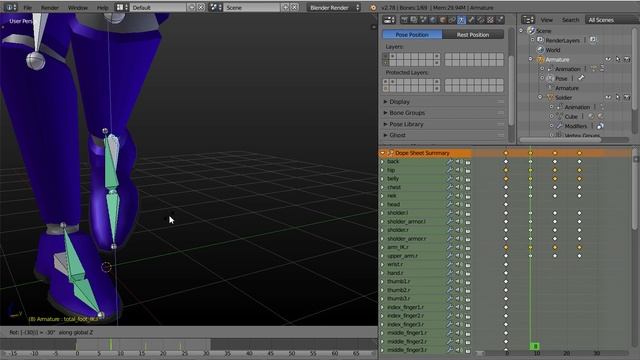Lock the arm_IK.r channel
The width and height of the screenshot is (640, 360).
point(468,247)
